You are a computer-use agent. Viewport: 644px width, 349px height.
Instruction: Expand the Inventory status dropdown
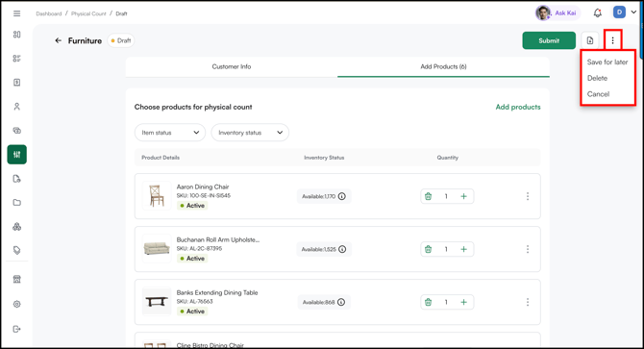[x=250, y=133]
